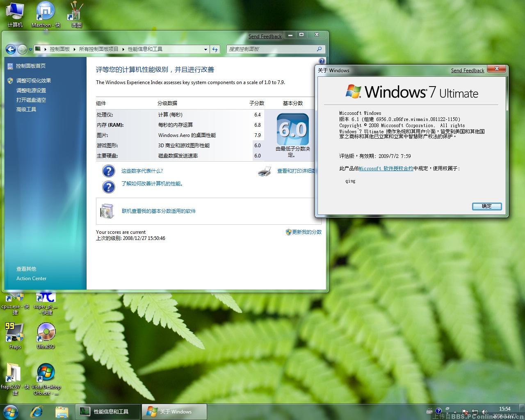525x420 pixels.
Task: Click the printer icon for detailed report
Action: [265, 171]
